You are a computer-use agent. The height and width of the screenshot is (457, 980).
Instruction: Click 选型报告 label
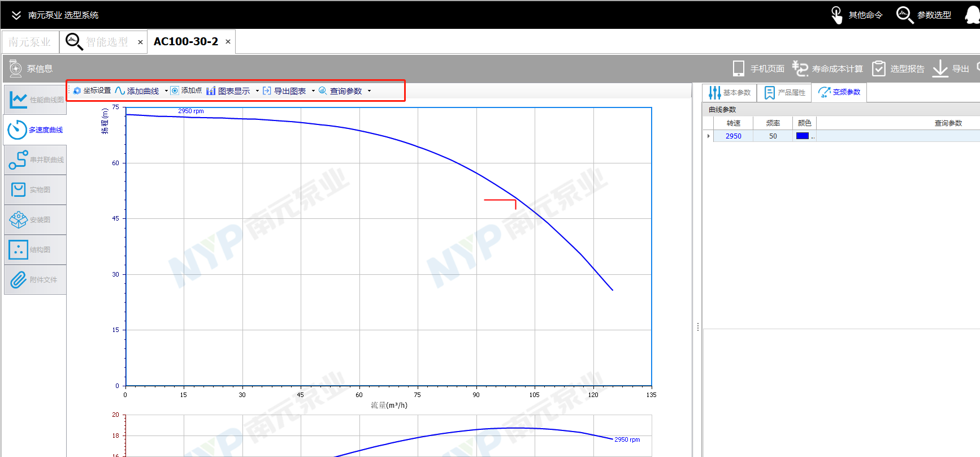(x=908, y=69)
